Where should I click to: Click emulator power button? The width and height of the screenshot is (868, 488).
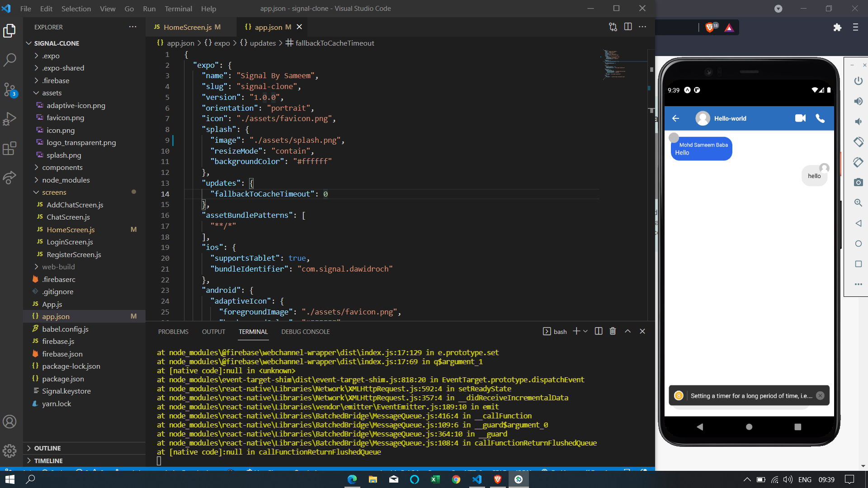click(859, 81)
